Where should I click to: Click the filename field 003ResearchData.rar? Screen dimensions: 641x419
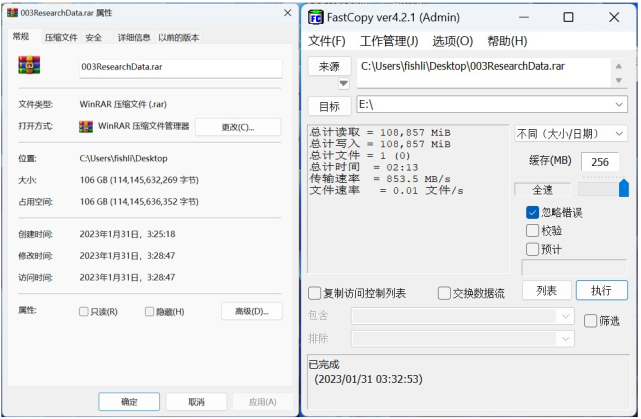pos(180,67)
